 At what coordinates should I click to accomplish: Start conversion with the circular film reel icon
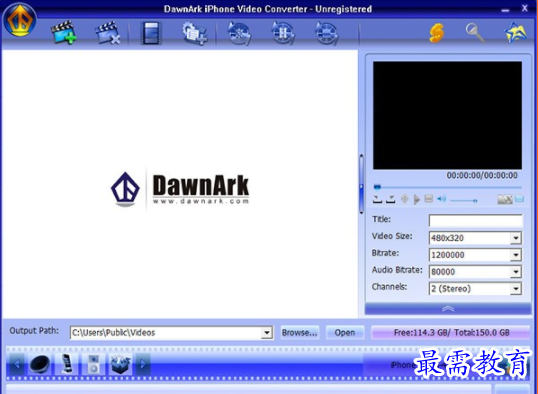(x=239, y=33)
